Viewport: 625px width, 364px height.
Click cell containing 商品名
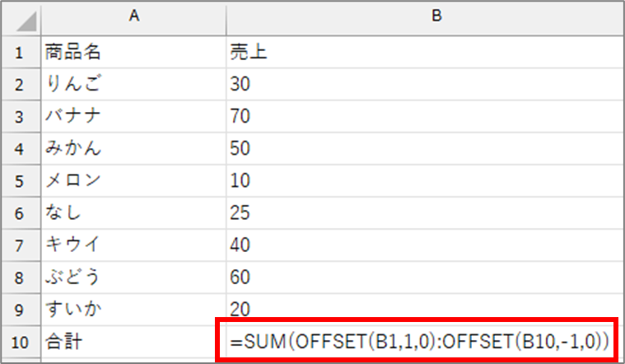pos(133,52)
